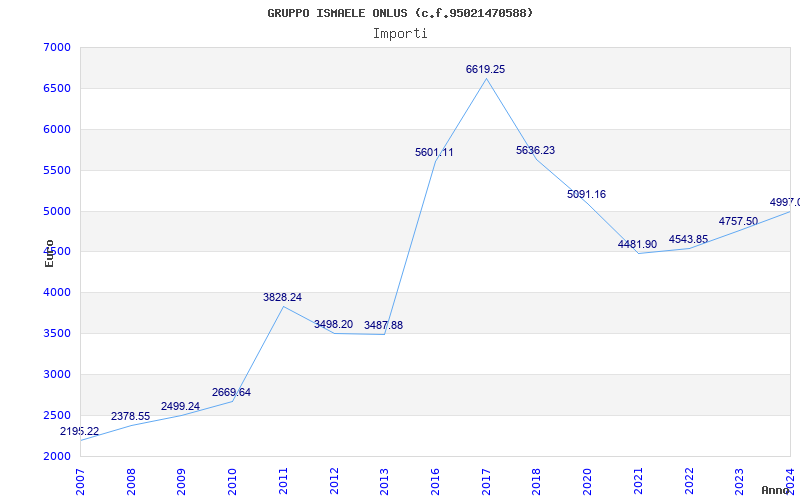Click the 2378.55 value for 2008
The height and width of the screenshot is (500, 800).
(x=131, y=416)
